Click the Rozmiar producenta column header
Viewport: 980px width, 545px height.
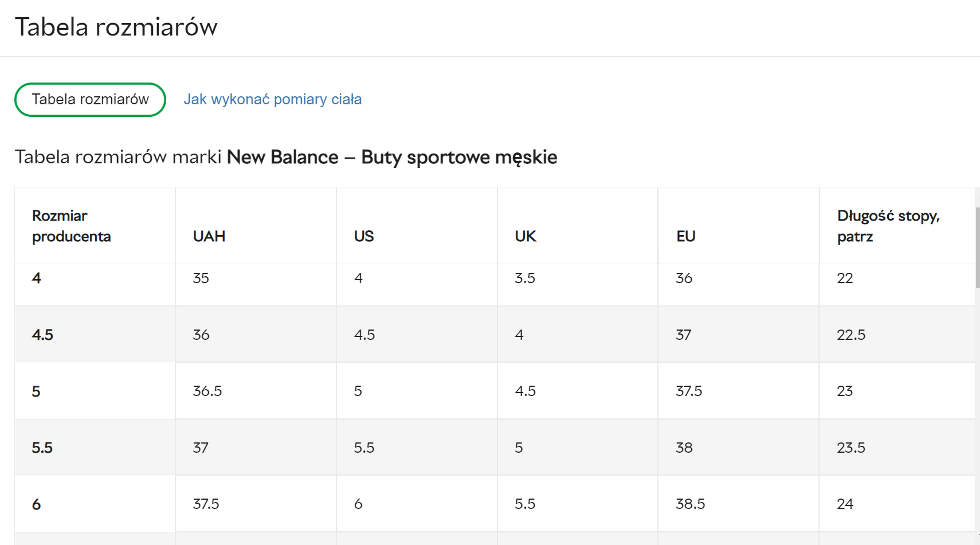(71, 226)
